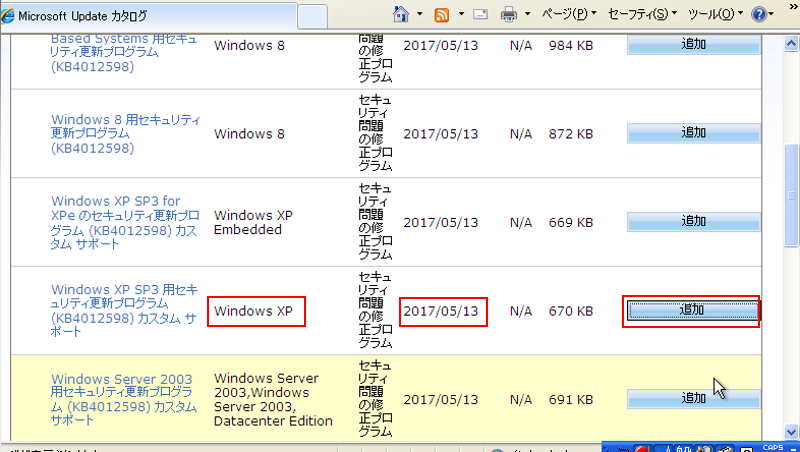Click the Home icon in the toolbar
This screenshot has width=800, height=452.
pyautogui.click(x=401, y=14)
